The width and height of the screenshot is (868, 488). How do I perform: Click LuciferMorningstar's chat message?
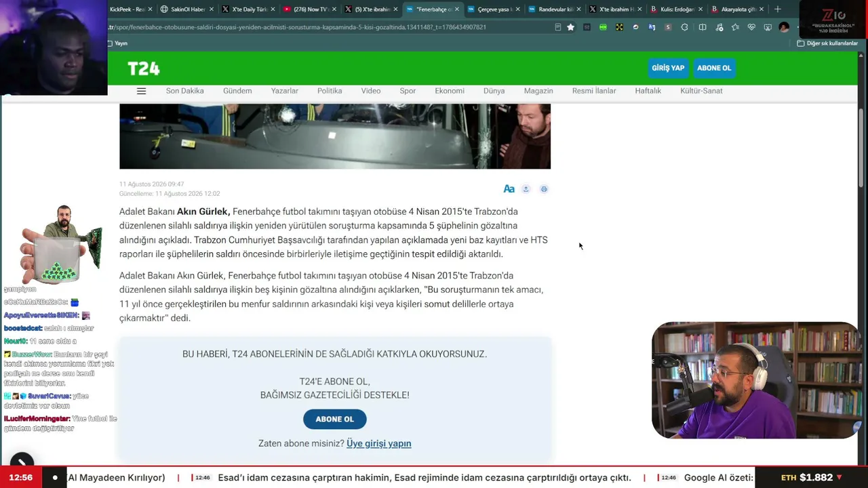point(60,424)
